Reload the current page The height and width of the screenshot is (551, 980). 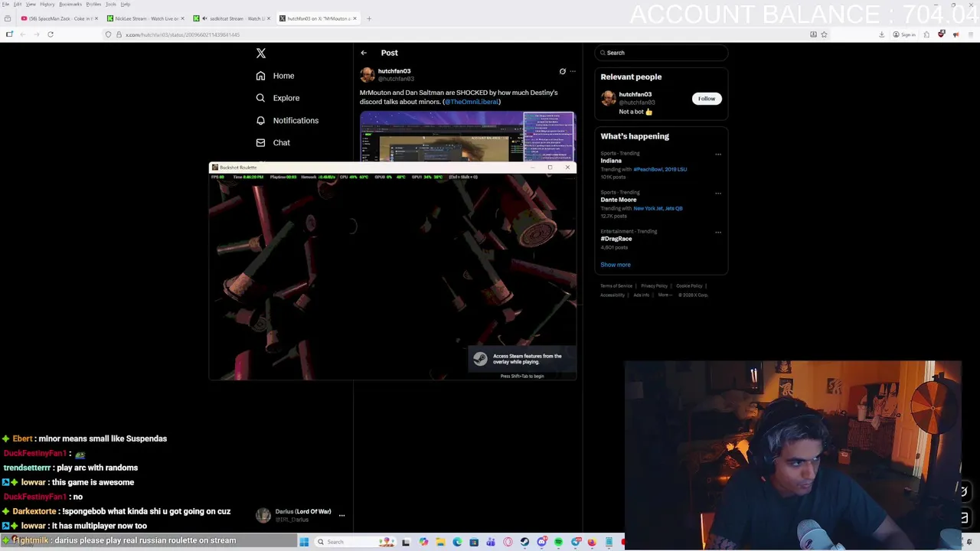pyautogui.click(x=51, y=34)
